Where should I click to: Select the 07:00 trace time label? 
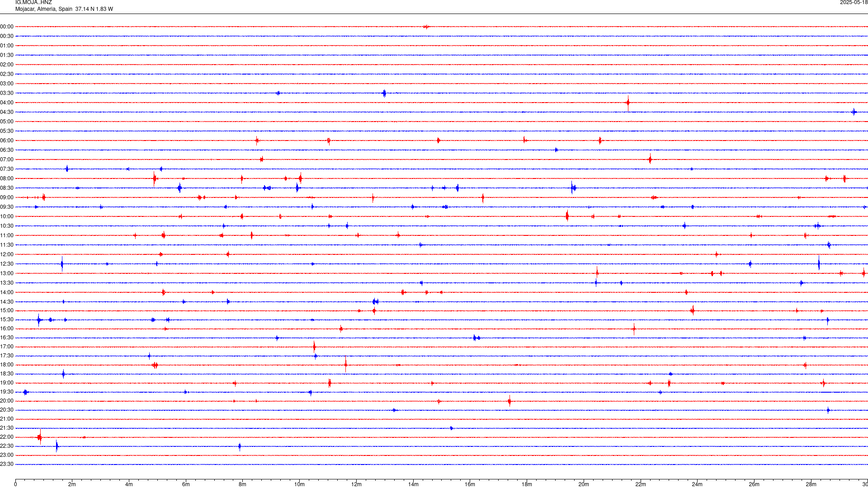click(7, 160)
